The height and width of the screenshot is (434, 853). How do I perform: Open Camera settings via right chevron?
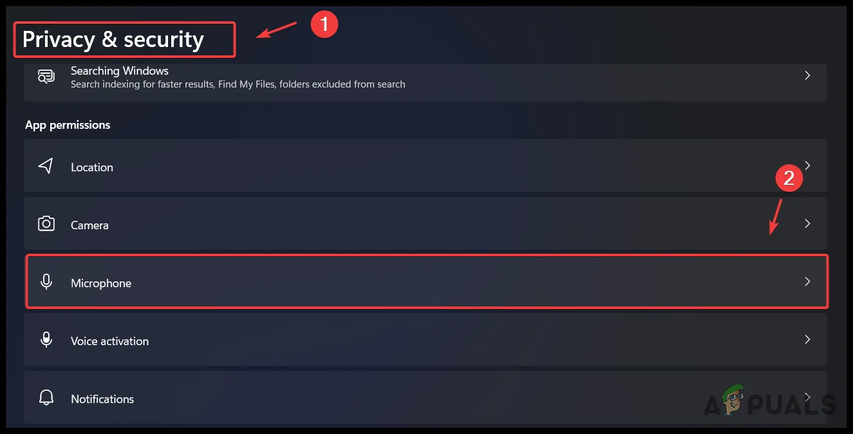coord(807,224)
